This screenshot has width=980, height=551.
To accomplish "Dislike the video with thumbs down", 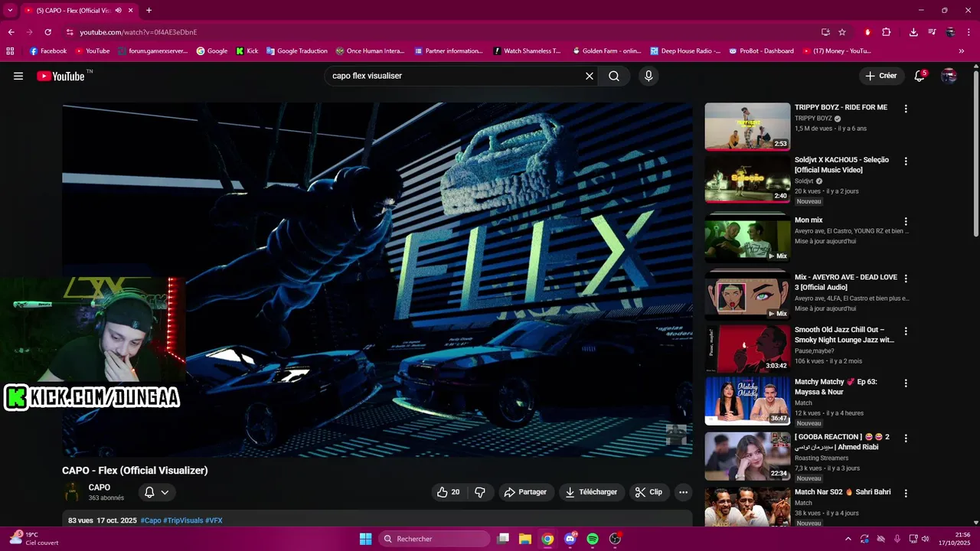I will coord(480,492).
